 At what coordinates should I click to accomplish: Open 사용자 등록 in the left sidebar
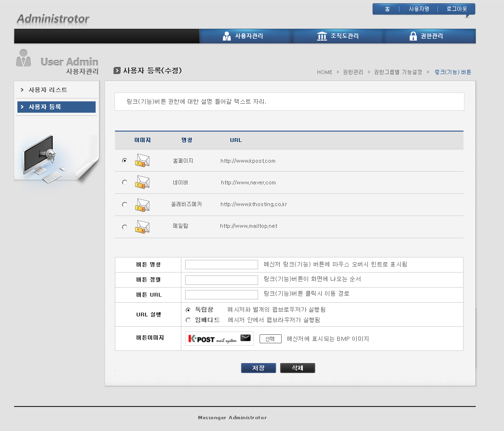[45, 107]
